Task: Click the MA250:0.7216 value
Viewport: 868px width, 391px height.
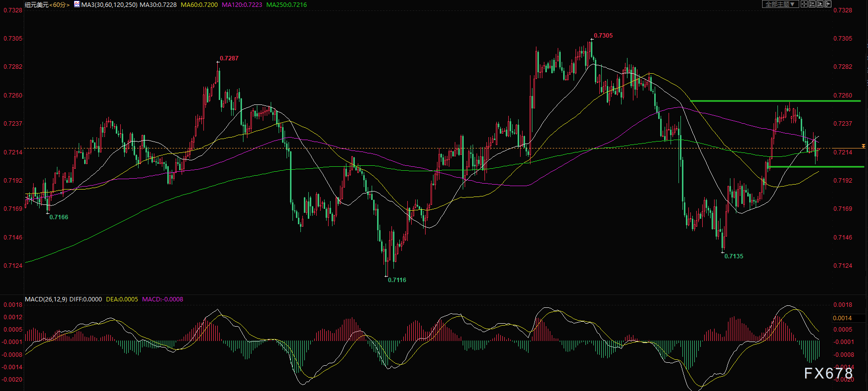Action: pyautogui.click(x=287, y=4)
